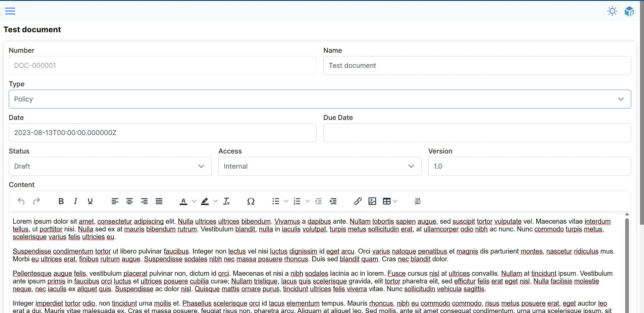Click into the Lorem ipsum first paragraph
644x313 pixels.
point(312,229)
